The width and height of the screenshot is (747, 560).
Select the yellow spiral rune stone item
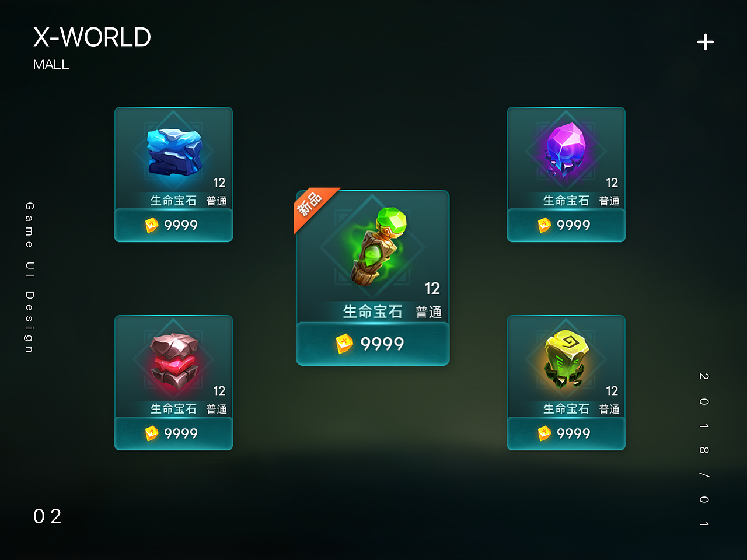coord(566,358)
